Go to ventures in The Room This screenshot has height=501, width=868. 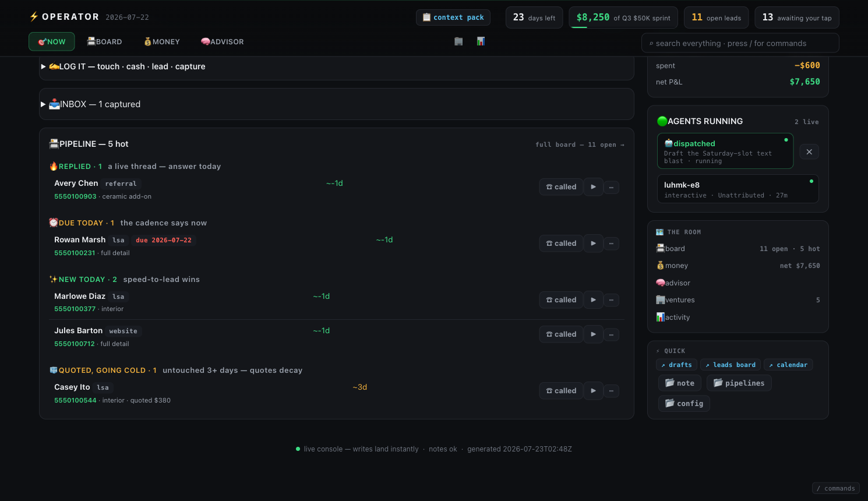(x=738, y=300)
